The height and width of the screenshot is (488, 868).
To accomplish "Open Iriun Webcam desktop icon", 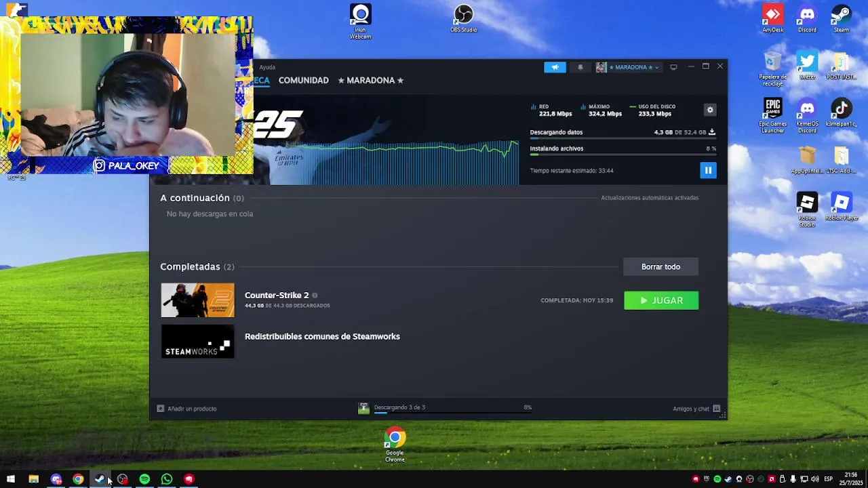I will pos(361,22).
